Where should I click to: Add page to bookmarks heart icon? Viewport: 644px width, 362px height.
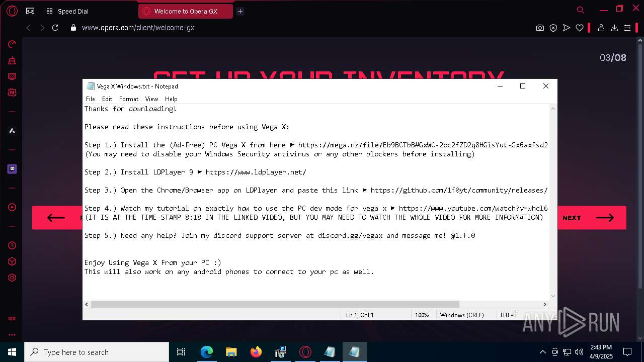(580, 28)
